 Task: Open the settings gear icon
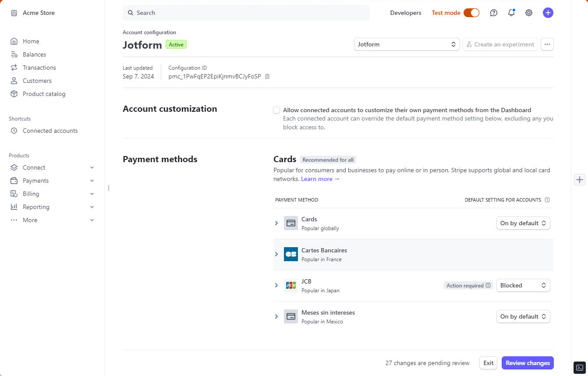tap(529, 13)
